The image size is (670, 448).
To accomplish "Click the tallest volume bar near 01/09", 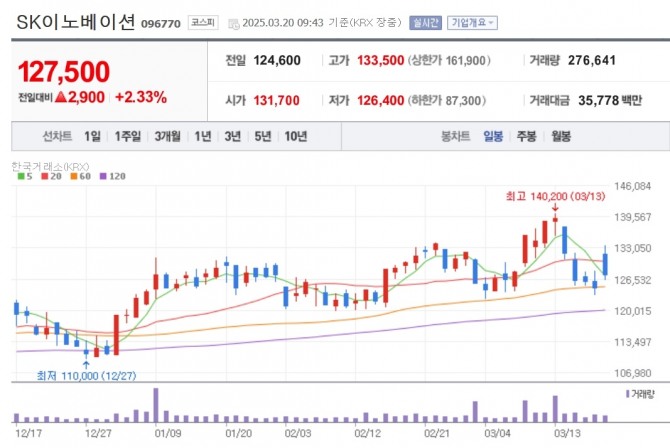I will (156, 405).
